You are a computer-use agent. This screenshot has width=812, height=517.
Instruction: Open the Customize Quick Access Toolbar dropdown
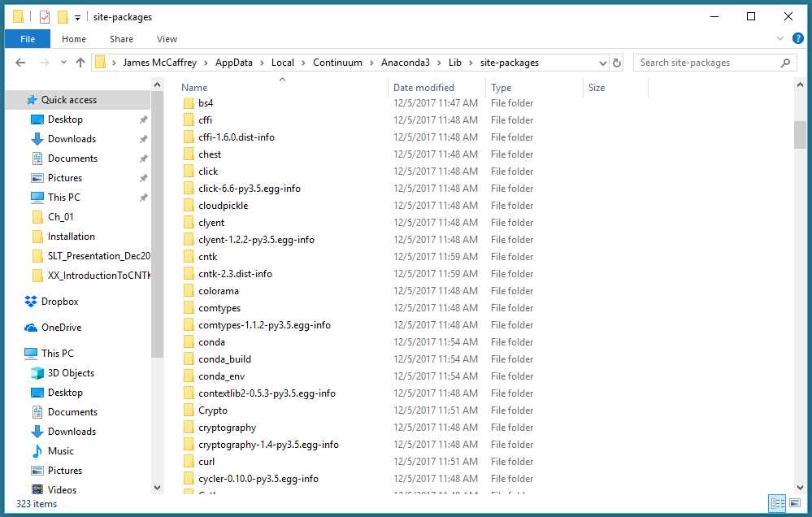coord(77,18)
